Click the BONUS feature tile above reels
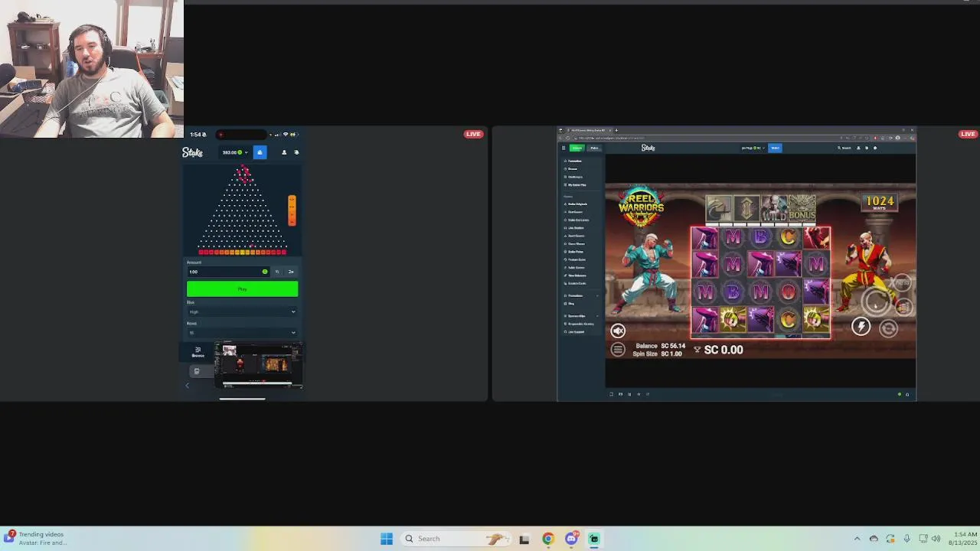This screenshot has height=551, width=980. (x=802, y=208)
